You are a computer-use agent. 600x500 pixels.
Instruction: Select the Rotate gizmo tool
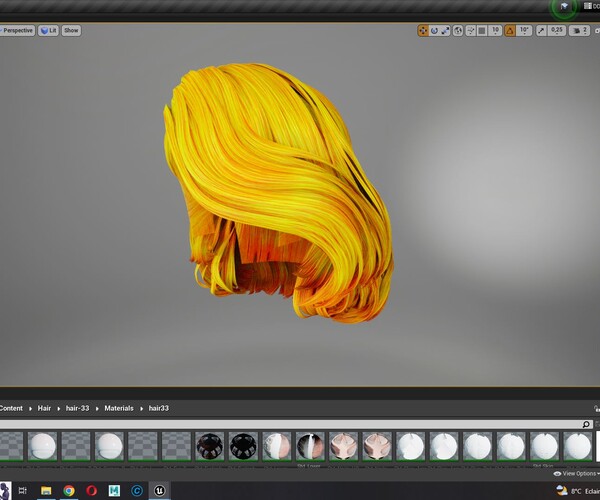click(434, 31)
